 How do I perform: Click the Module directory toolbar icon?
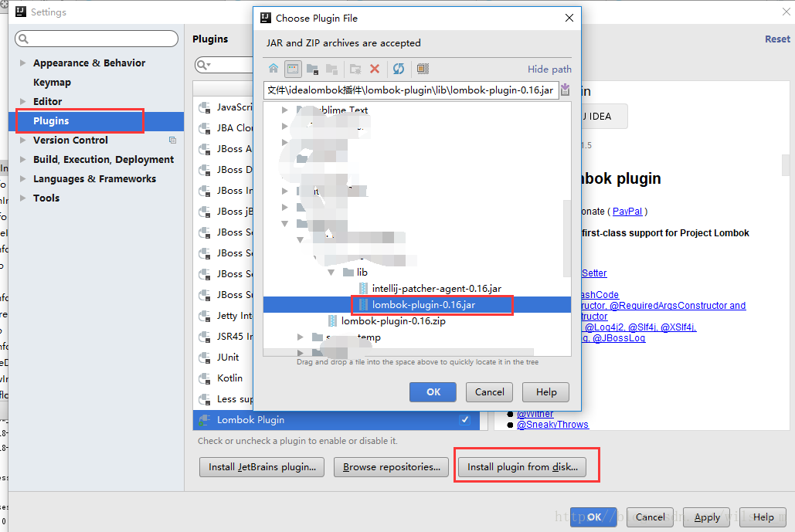click(331, 69)
